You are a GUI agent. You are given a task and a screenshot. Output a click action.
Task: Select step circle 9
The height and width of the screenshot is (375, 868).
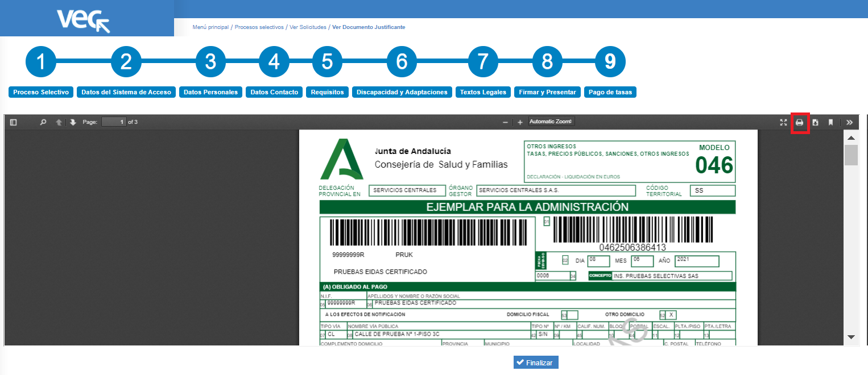coord(610,61)
